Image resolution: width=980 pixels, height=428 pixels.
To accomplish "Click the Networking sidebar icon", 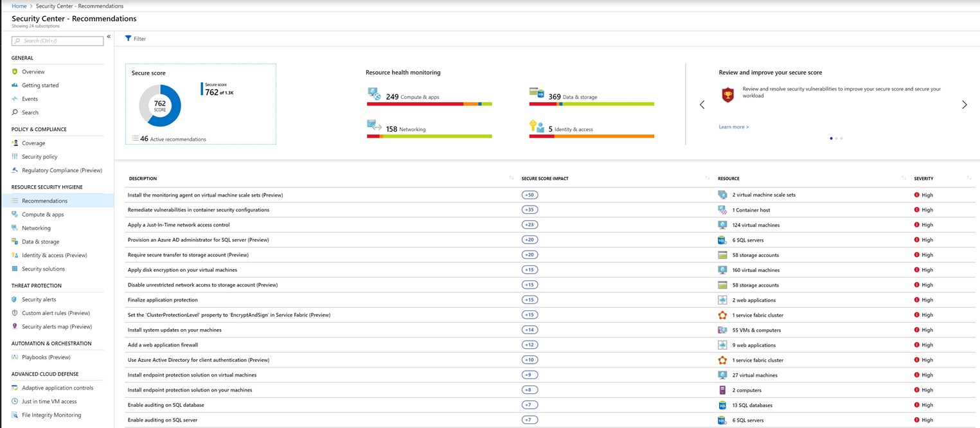I will pos(15,227).
